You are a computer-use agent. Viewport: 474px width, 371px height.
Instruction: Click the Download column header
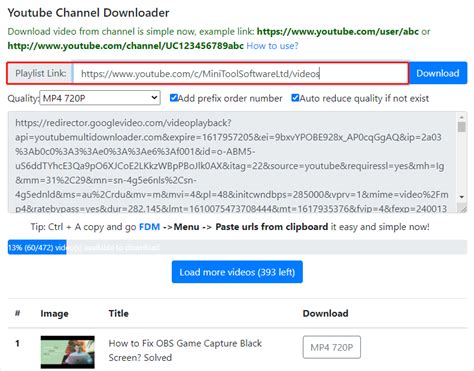point(325,313)
